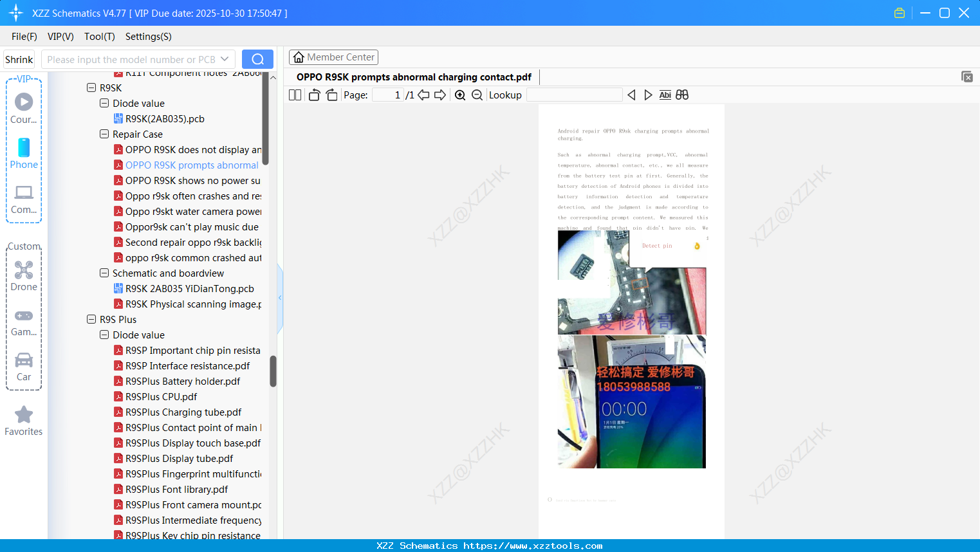
Task: Click the yellow VIP badge icon in title bar
Action: (x=900, y=13)
